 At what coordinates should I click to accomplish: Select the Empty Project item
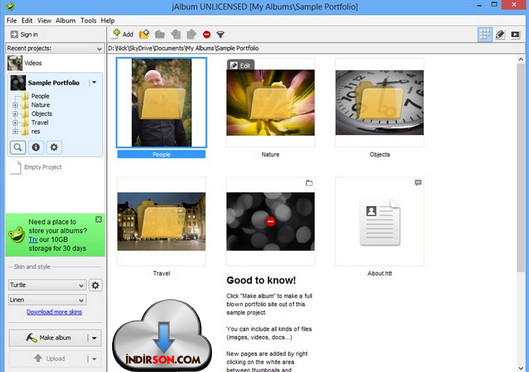(x=36, y=167)
